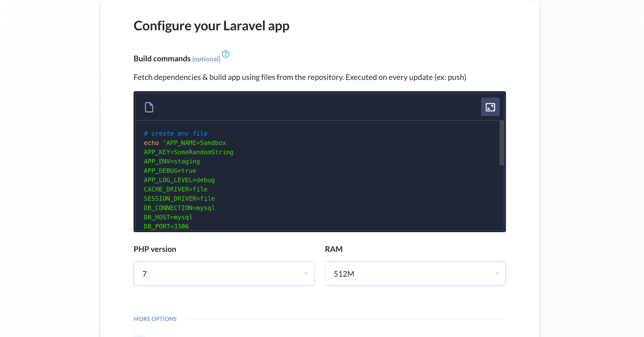The width and height of the screenshot is (644, 337).
Task: Click the '(optional)' label text
Action: coord(206,59)
